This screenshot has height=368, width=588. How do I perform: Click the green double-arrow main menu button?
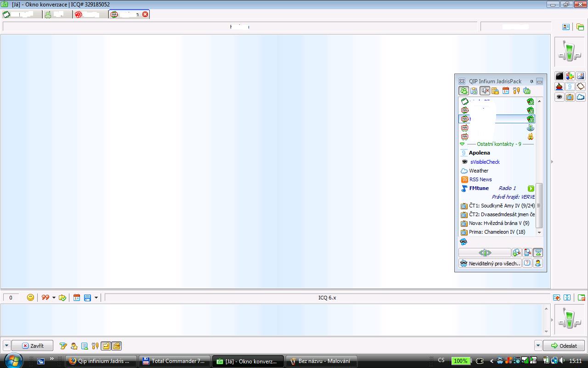coord(485,253)
